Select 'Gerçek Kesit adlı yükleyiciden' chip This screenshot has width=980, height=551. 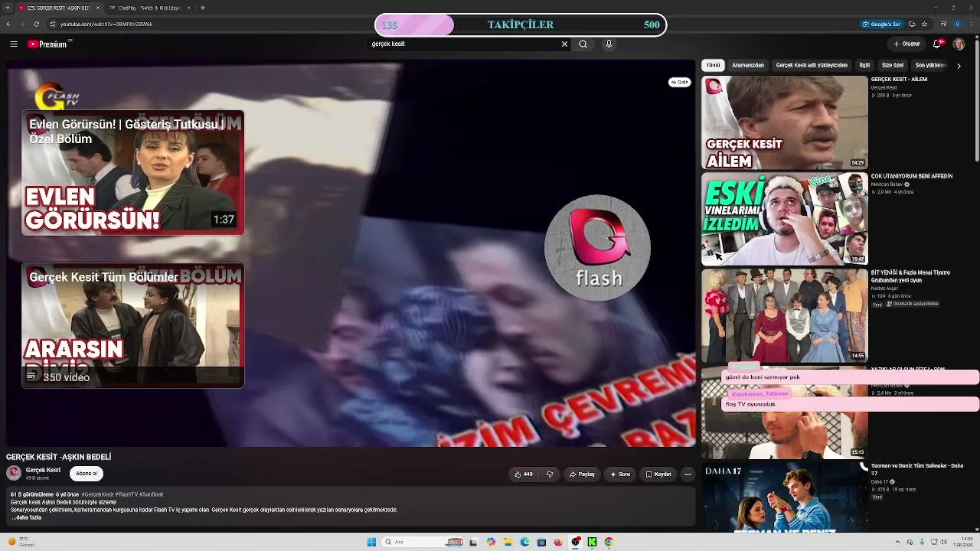pyautogui.click(x=812, y=66)
